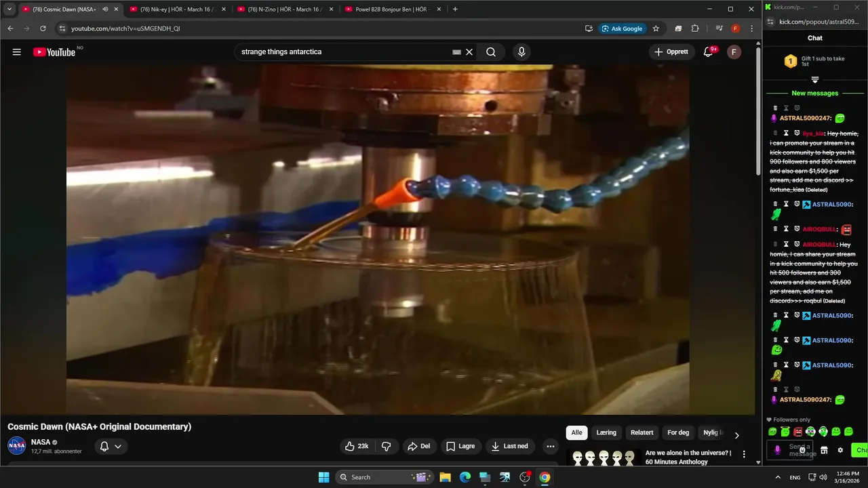This screenshot has width=868, height=488.
Task: Bookmark this page with star icon
Action: click(656, 28)
